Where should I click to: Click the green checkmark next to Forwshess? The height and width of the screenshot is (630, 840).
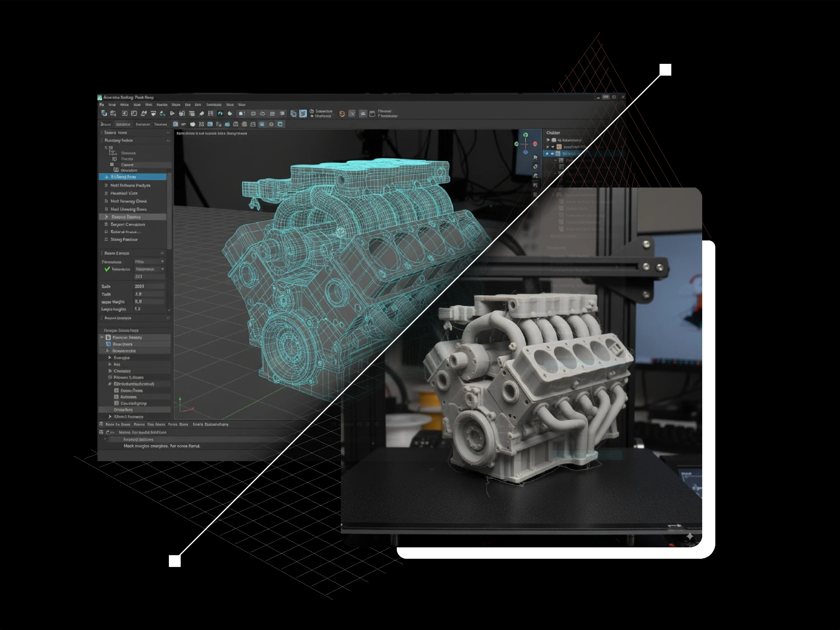point(107,269)
